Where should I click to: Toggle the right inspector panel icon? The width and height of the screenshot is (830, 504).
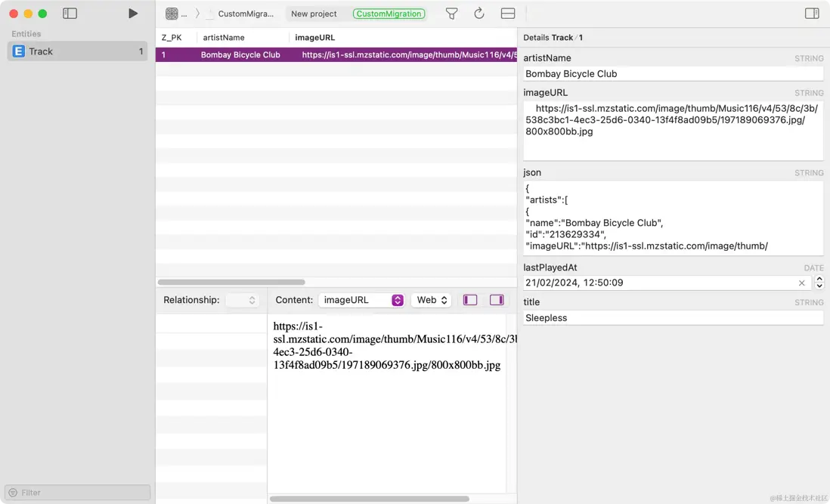click(x=812, y=14)
